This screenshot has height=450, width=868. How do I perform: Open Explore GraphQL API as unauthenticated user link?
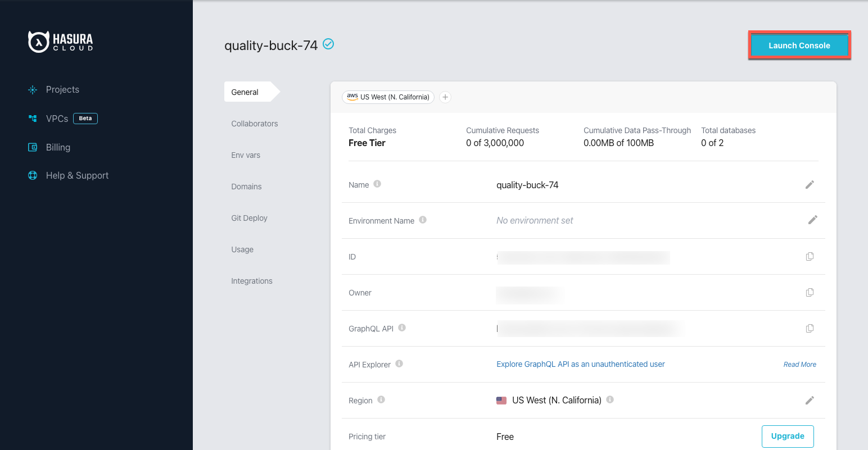[x=580, y=364]
